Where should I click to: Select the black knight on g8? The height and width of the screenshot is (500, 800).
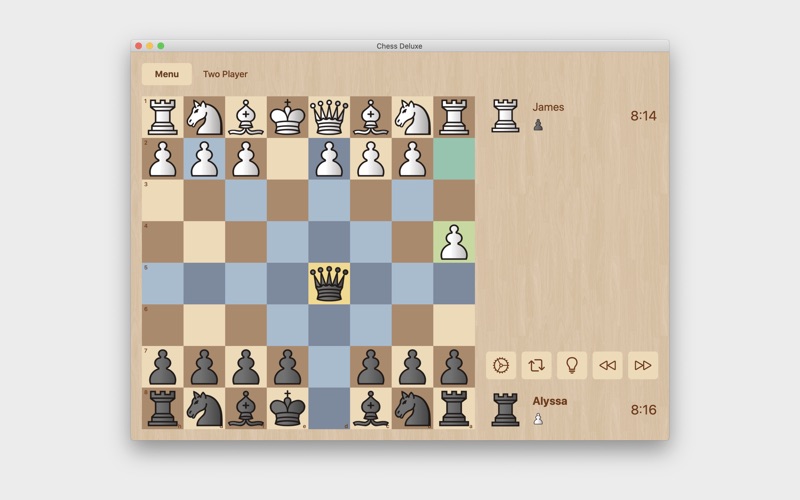[x=204, y=409]
